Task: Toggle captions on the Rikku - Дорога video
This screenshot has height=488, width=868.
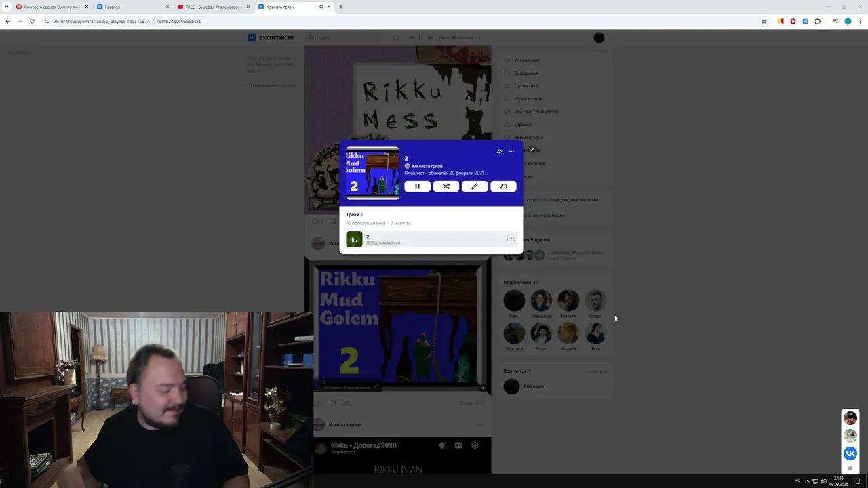Action: (458, 445)
